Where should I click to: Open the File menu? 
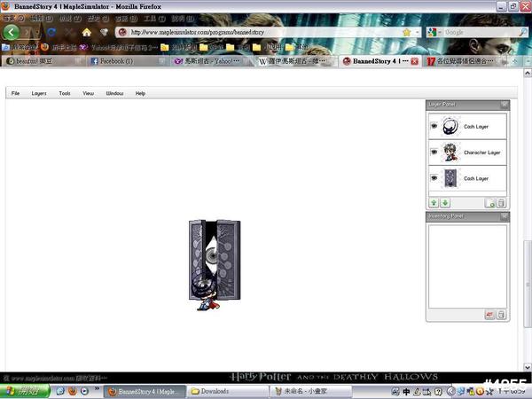coord(15,93)
